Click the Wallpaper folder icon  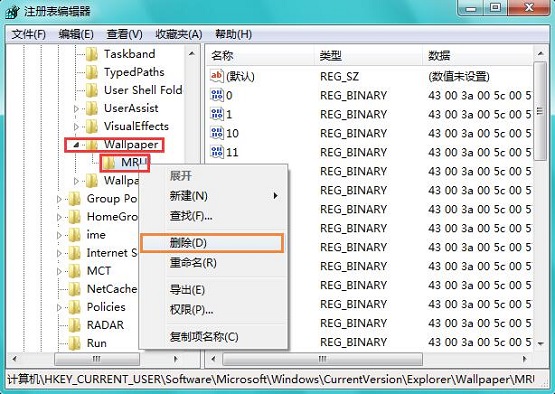pyautogui.click(x=92, y=144)
